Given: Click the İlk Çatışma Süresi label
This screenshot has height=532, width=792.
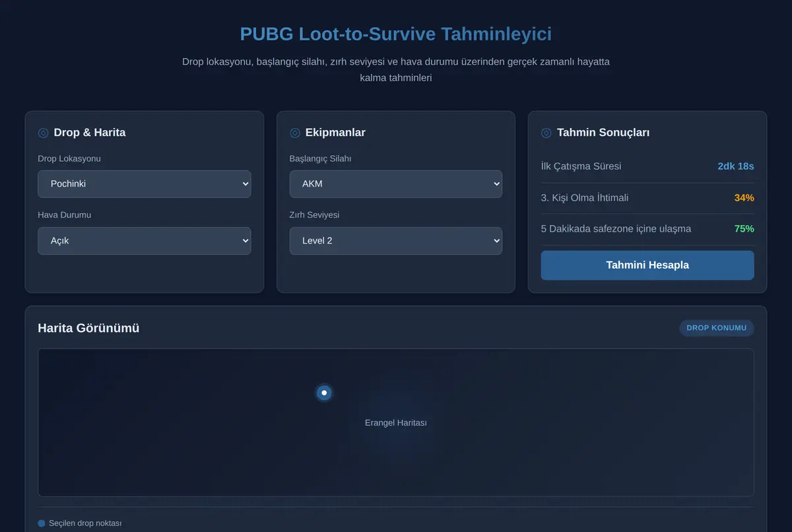Looking at the screenshot, I should click(581, 166).
